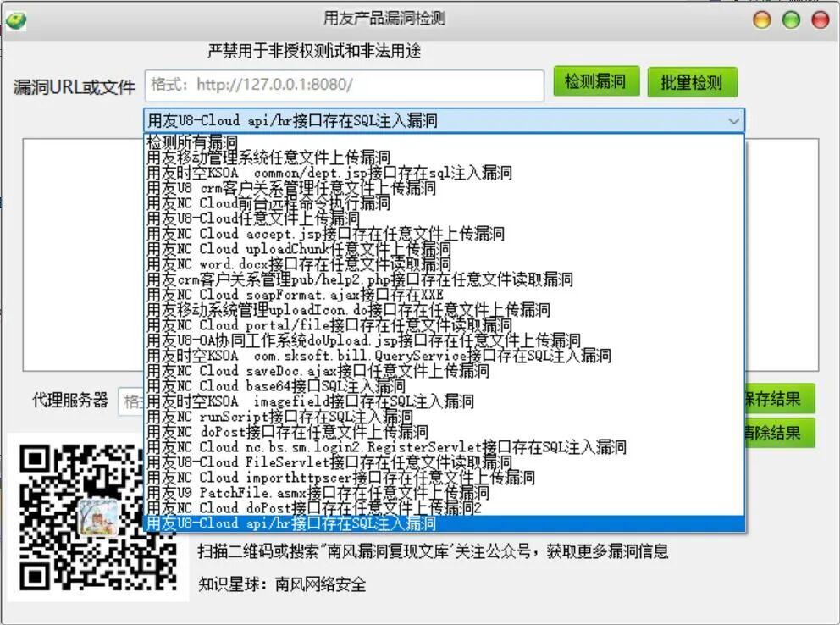Click the 批量检测 button
This screenshot has width=840, height=625.
coord(692,82)
